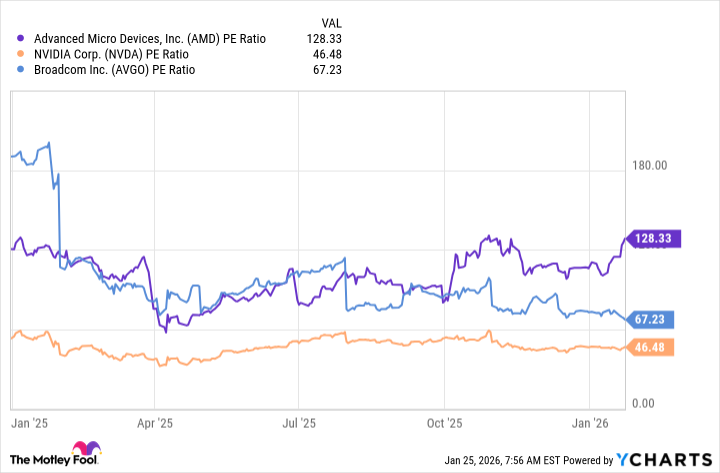This screenshot has width=720, height=473.
Task: Click the orange NVDA legend dot
Action: (x=22, y=54)
